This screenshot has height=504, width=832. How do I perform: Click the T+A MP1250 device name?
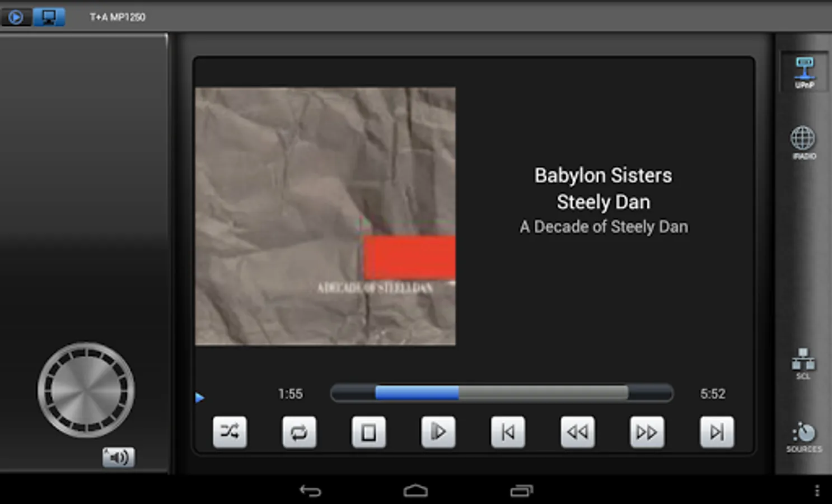[118, 17]
